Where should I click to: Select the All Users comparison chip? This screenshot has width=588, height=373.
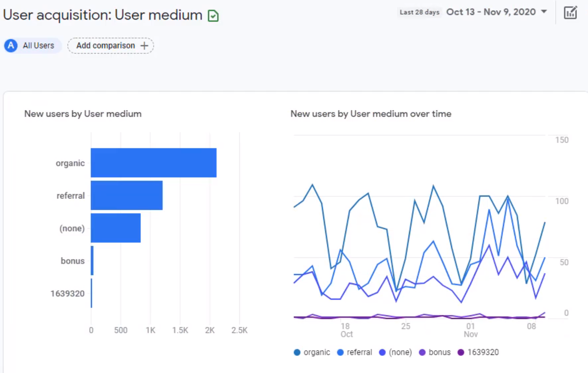[x=32, y=45]
